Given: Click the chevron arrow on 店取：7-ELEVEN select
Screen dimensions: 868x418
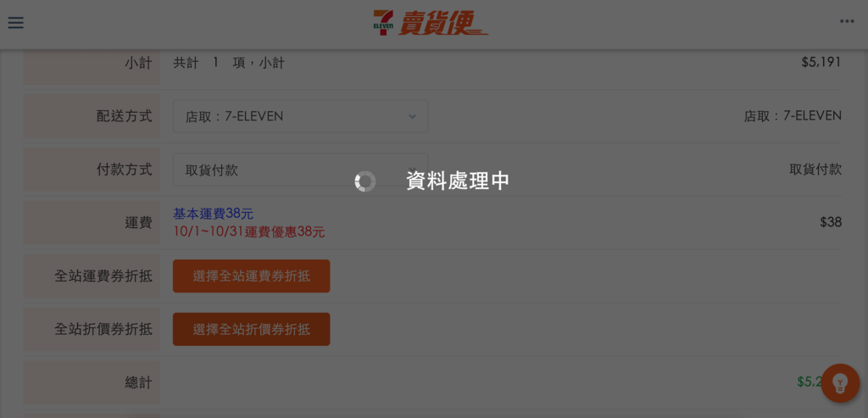Looking at the screenshot, I should coord(412,116).
